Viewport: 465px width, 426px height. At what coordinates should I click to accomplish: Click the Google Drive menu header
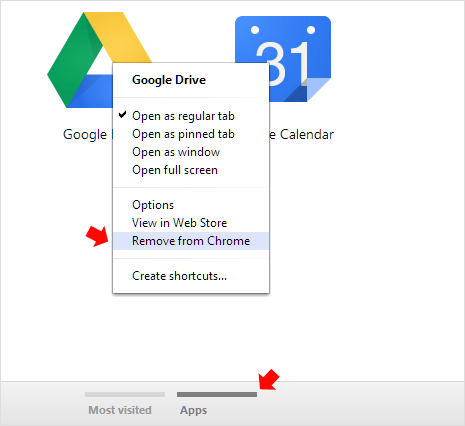(x=169, y=80)
